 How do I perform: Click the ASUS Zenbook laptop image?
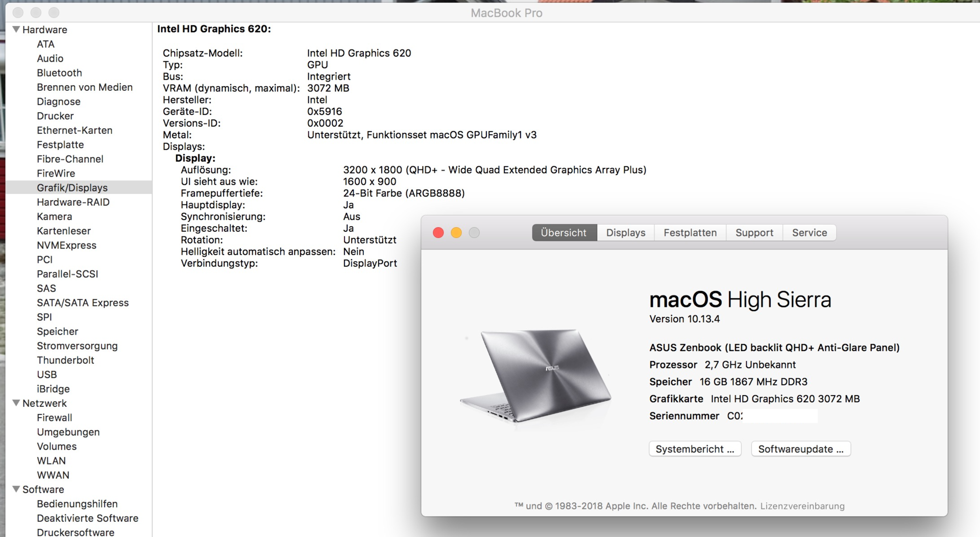[x=535, y=376]
